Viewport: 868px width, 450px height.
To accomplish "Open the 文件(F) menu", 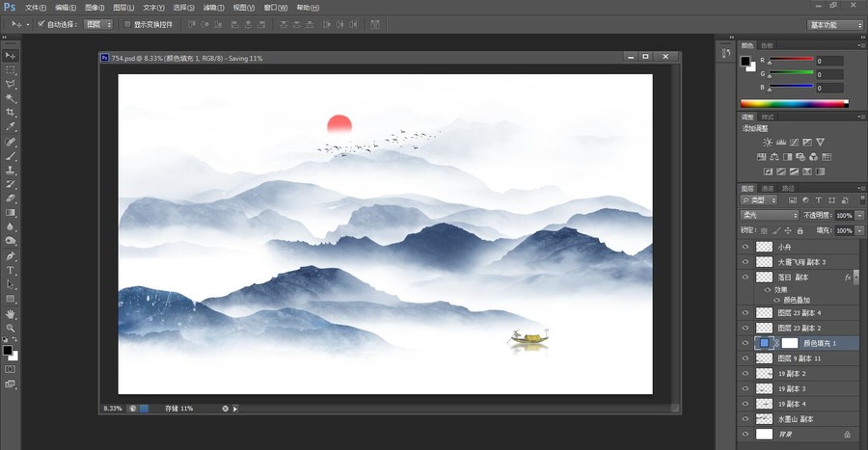I will [36, 8].
